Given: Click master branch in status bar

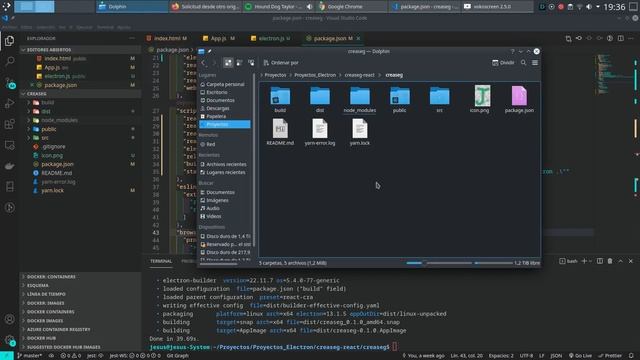Looking at the screenshot, I should 29,356.
